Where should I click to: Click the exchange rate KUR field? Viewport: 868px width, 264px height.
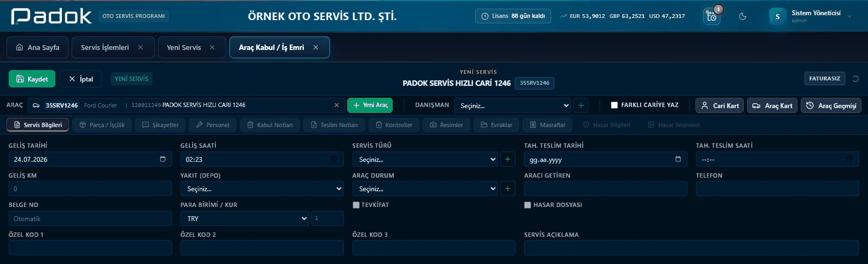(x=328, y=218)
